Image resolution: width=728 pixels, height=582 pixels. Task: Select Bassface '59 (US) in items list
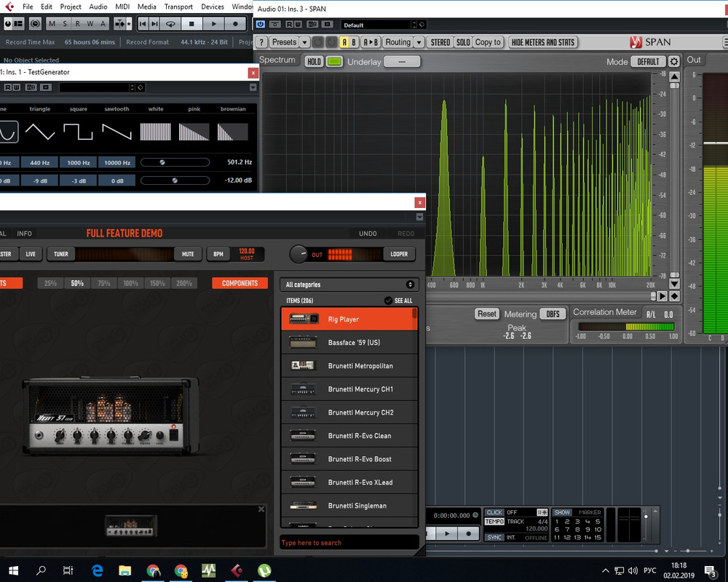349,343
